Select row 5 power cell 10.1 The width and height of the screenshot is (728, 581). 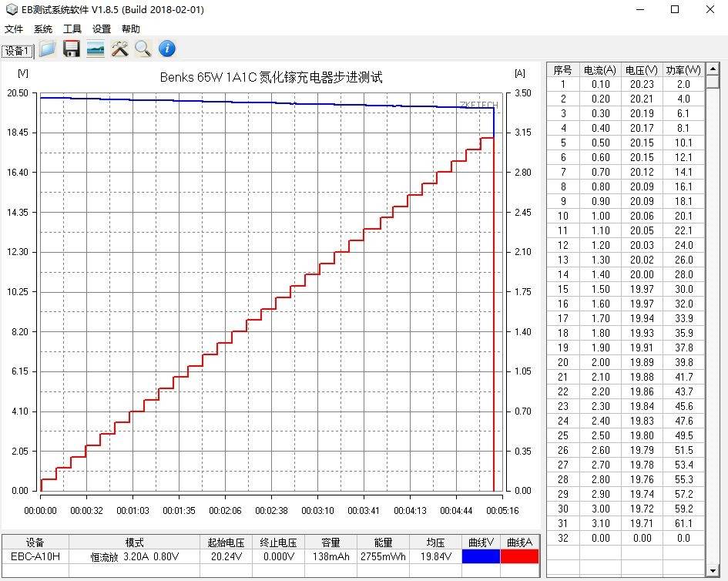pos(683,143)
